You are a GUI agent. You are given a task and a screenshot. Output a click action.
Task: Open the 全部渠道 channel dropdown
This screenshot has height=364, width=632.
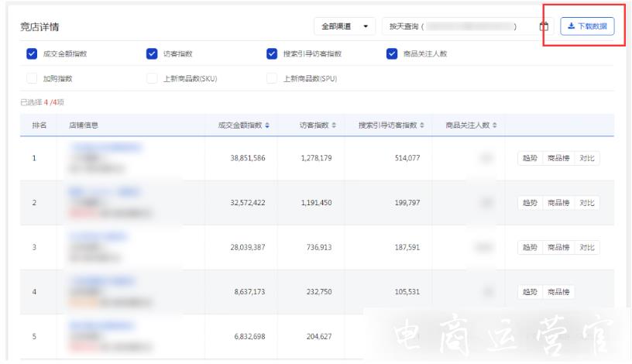[x=345, y=27]
